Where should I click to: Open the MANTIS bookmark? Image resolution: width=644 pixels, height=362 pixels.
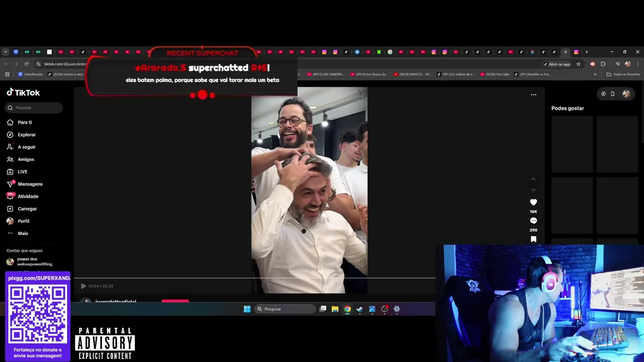coord(413,74)
